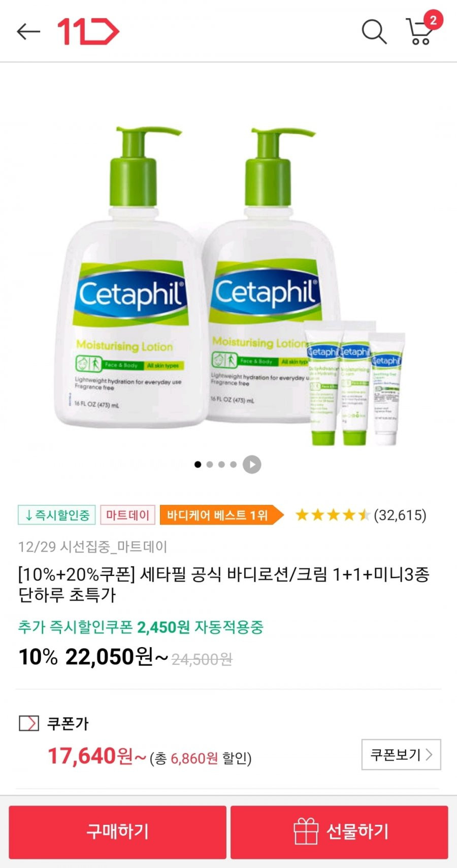Tap the coupon icon beside 쿠폰가
This screenshot has height=868, width=457.
pyautogui.click(x=28, y=723)
